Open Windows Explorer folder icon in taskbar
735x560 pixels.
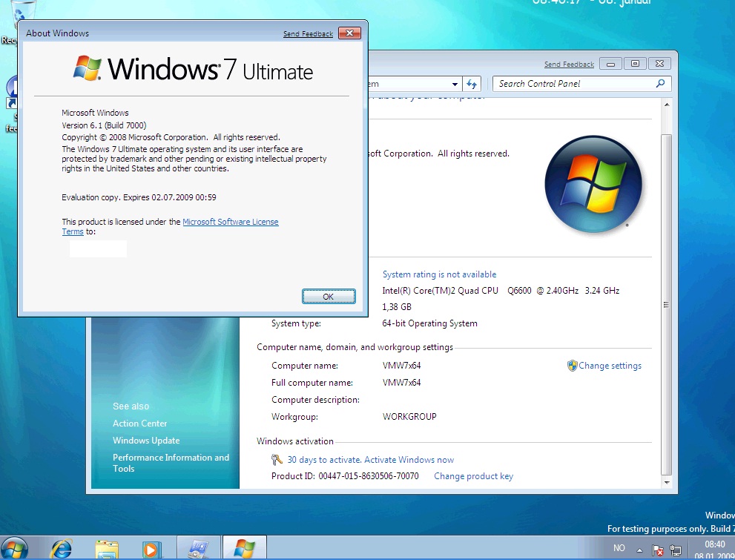pos(107,549)
